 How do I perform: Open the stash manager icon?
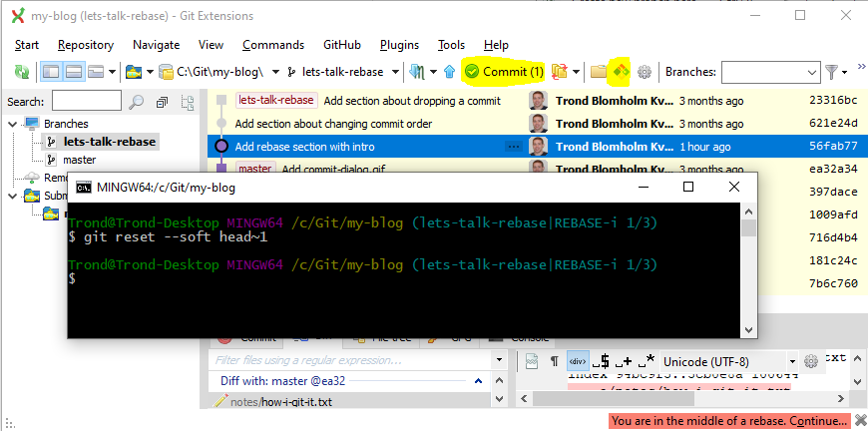[560, 72]
